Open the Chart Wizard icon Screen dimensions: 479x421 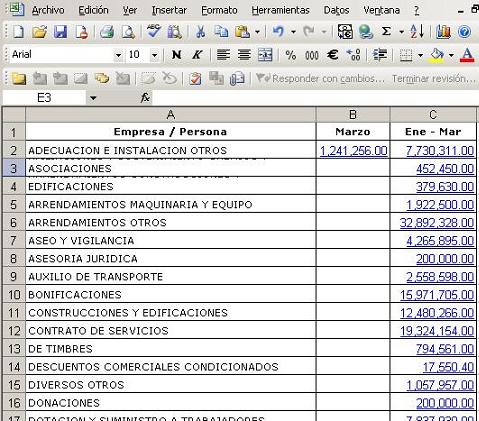[x=443, y=32]
